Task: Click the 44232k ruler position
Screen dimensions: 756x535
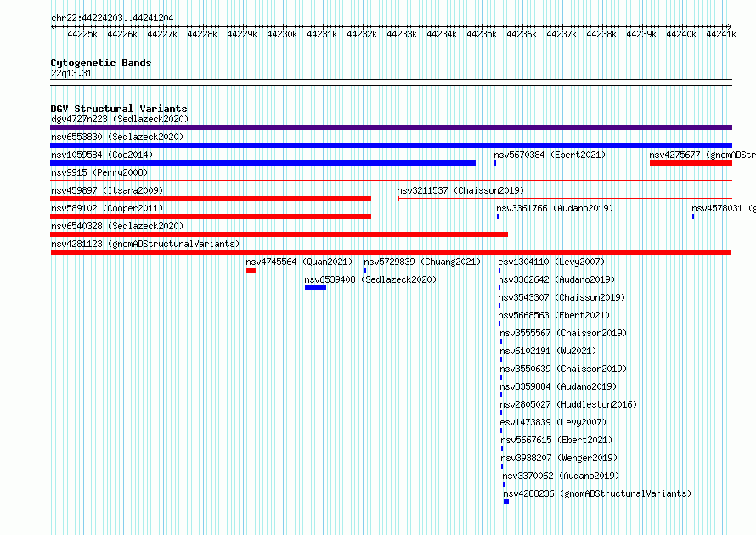Action: (x=362, y=34)
